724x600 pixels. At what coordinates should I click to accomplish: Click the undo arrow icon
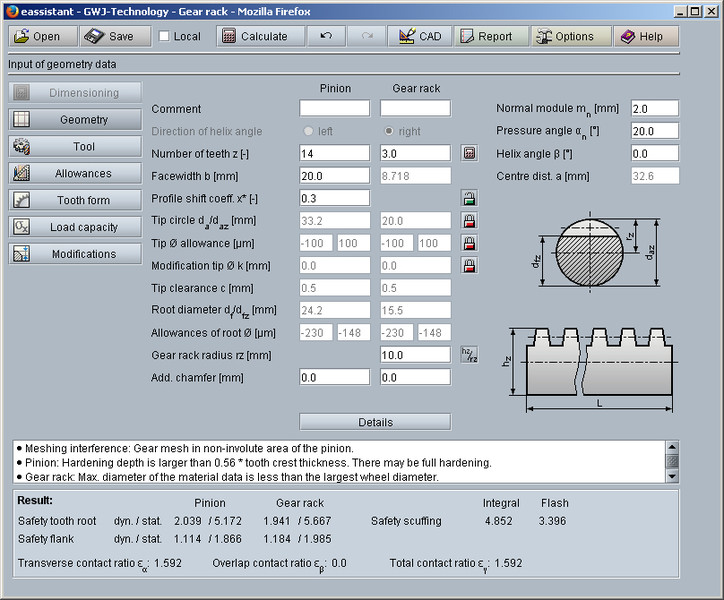326,36
